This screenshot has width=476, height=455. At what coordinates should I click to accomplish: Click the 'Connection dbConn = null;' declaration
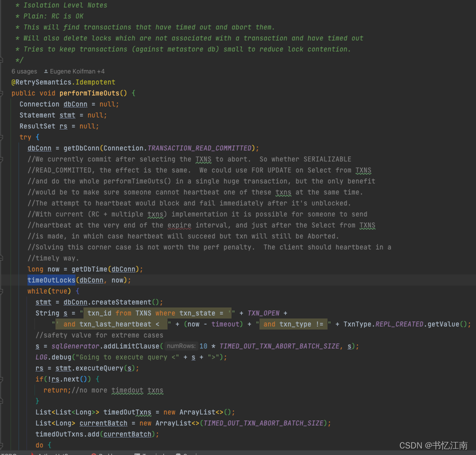(69, 104)
